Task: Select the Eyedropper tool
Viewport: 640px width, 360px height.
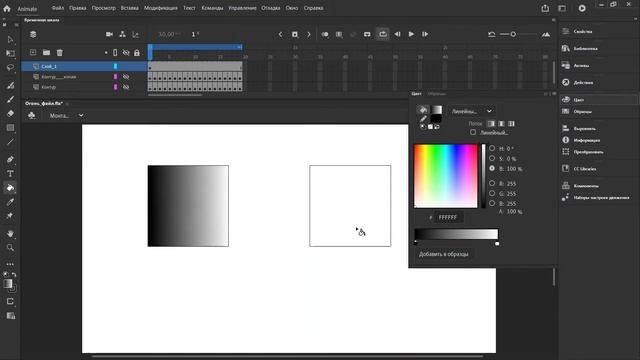Action: [x=10, y=202]
